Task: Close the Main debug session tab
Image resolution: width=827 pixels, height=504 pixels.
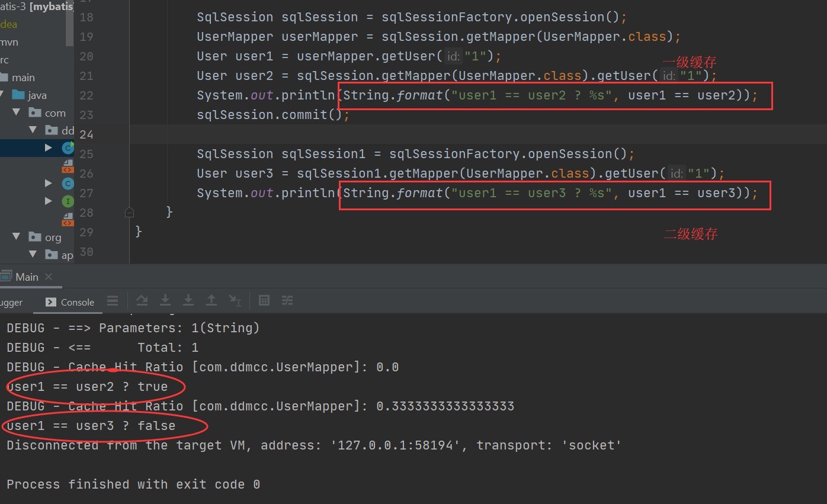Action: [x=49, y=277]
